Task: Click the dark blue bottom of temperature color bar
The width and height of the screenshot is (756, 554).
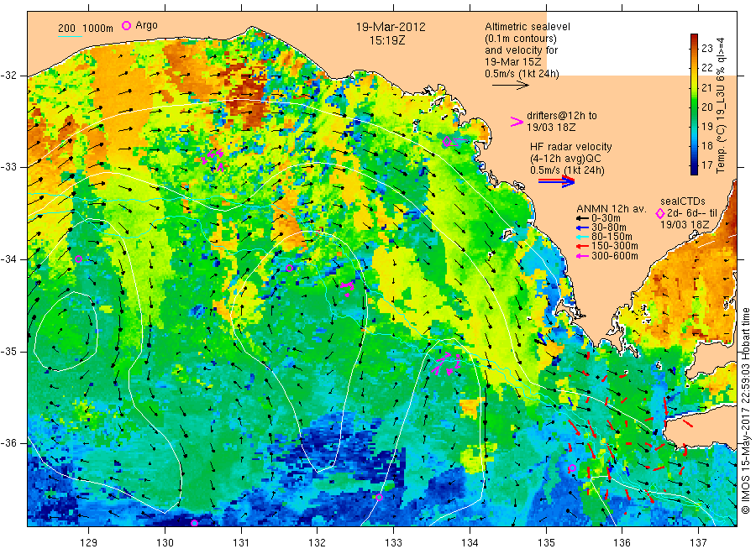Action: [x=694, y=170]
